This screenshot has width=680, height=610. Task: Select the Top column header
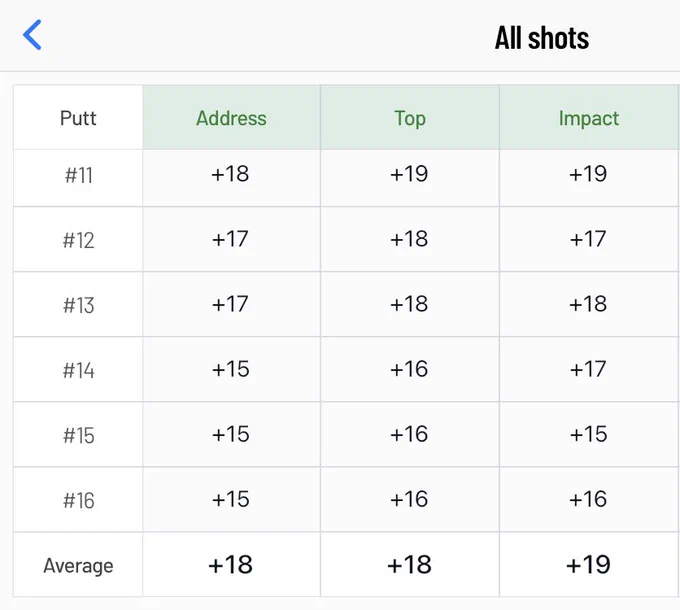click(410, 118)
